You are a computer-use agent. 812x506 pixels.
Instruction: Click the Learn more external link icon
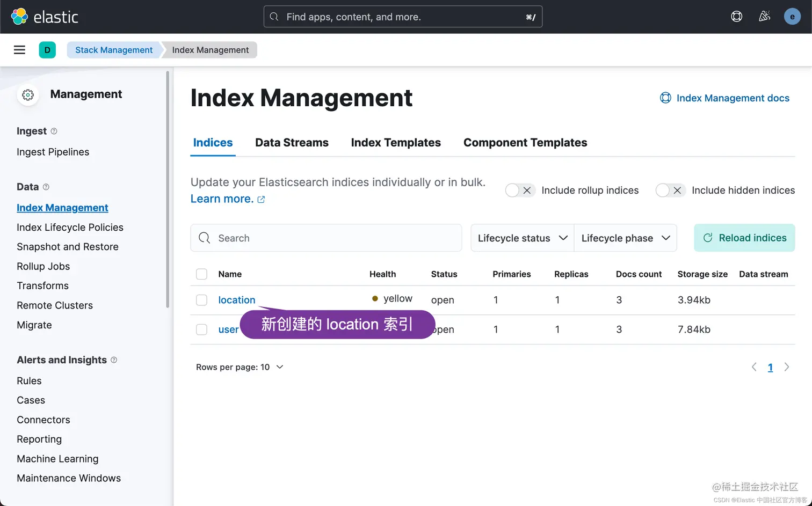point(261,199)
